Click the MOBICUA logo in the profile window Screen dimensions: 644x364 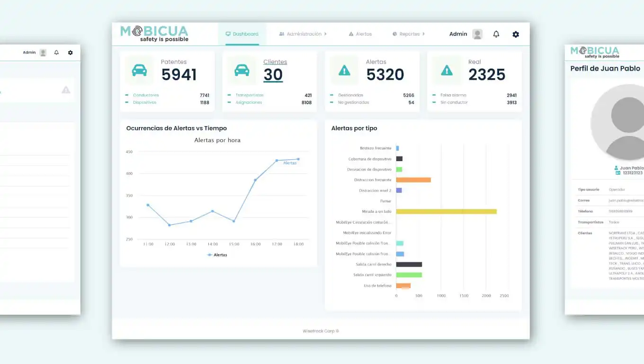click(595, 52)
